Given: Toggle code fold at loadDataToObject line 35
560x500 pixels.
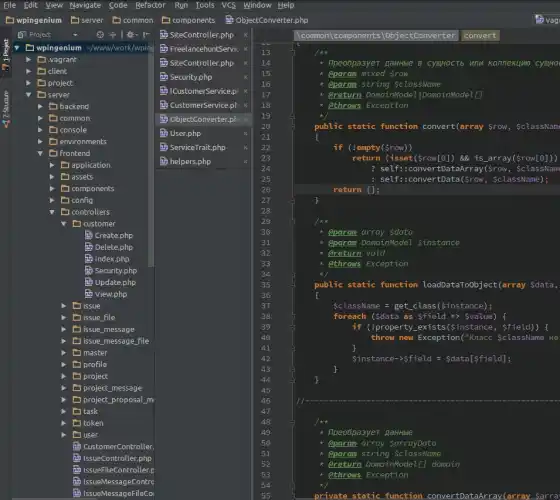Looking at the screenshot, I should [x=292, y=285].
